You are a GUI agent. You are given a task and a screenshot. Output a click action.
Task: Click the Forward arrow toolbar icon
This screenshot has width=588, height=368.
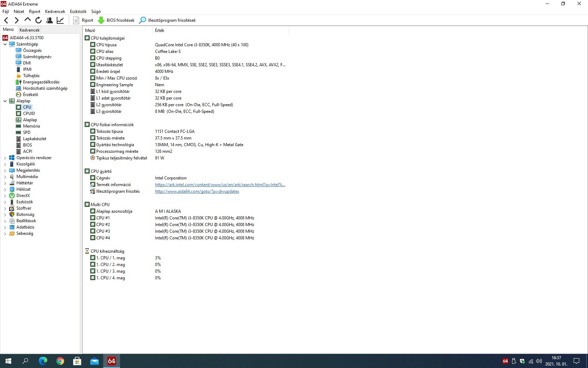16,20
